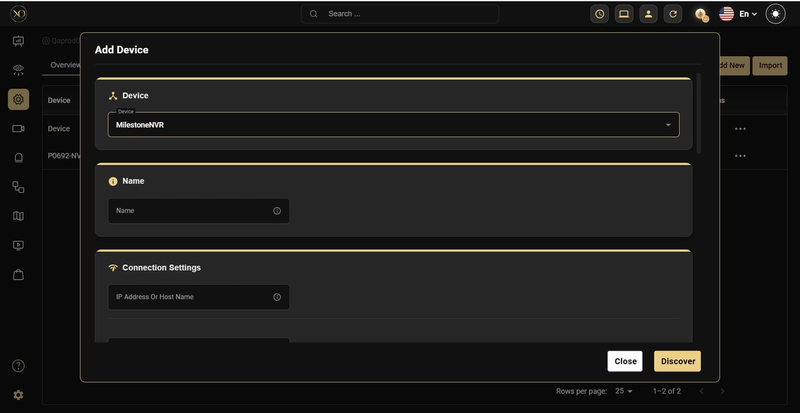
Task: Click the Device column header
Action: (59, 100)
